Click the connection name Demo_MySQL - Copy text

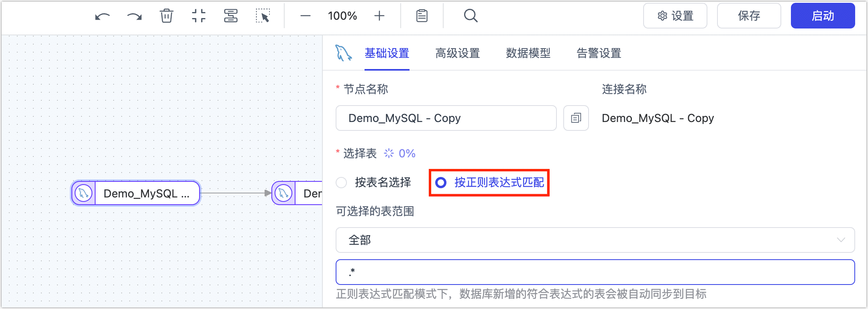(658, 118)
